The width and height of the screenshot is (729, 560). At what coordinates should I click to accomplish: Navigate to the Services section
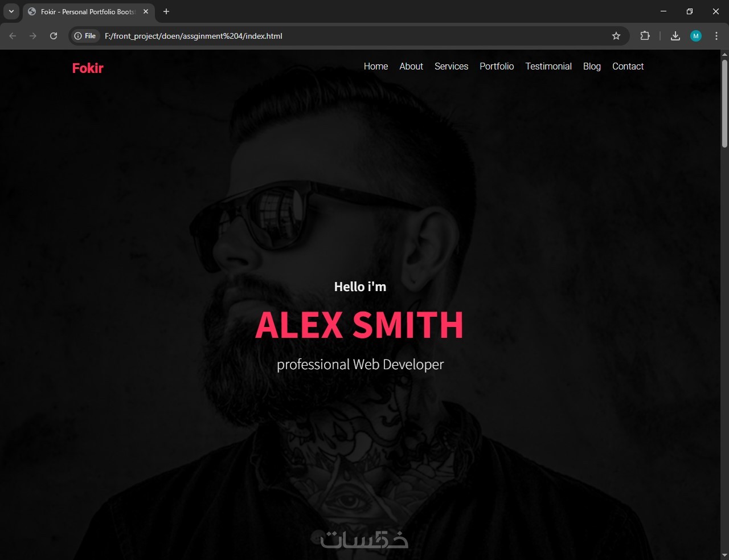(x=451, y=66)
